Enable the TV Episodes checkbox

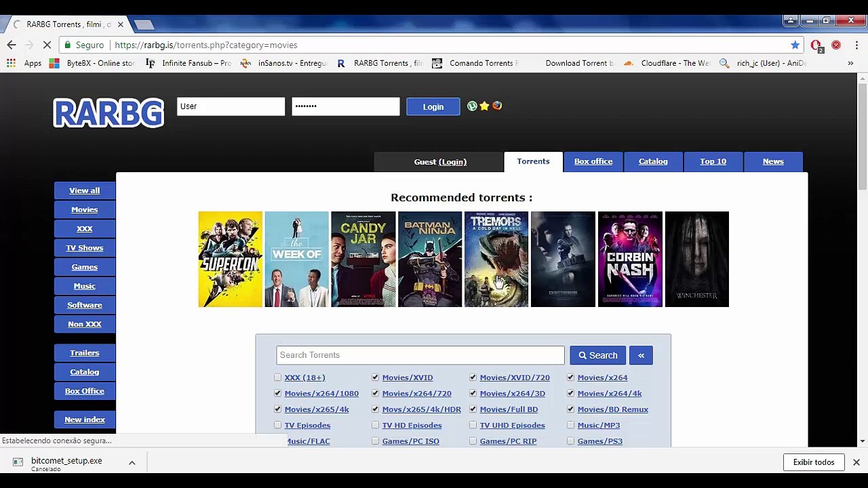click(x=277, y=425)
